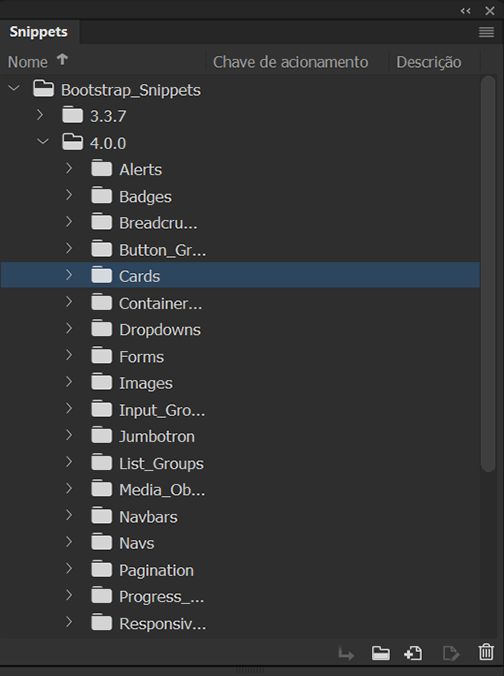
Task: Select the Dropdowns row label
Action: 160,330
